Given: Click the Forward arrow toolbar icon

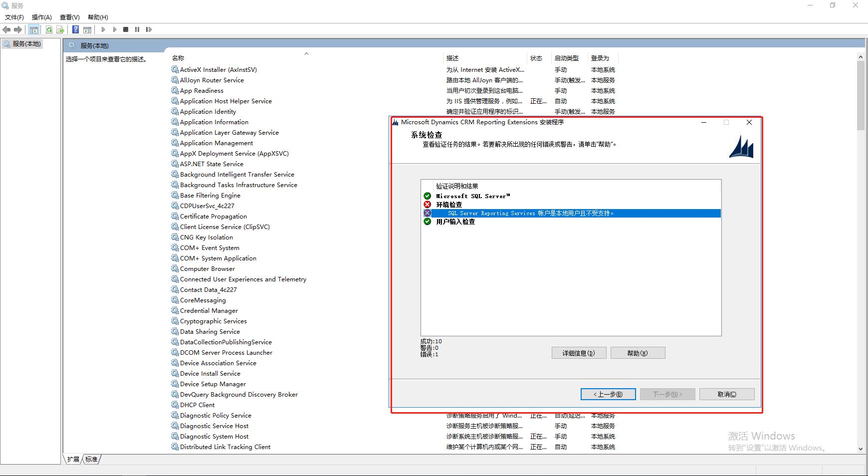Looking at the screenshot, I should click(x=18, y=29).
